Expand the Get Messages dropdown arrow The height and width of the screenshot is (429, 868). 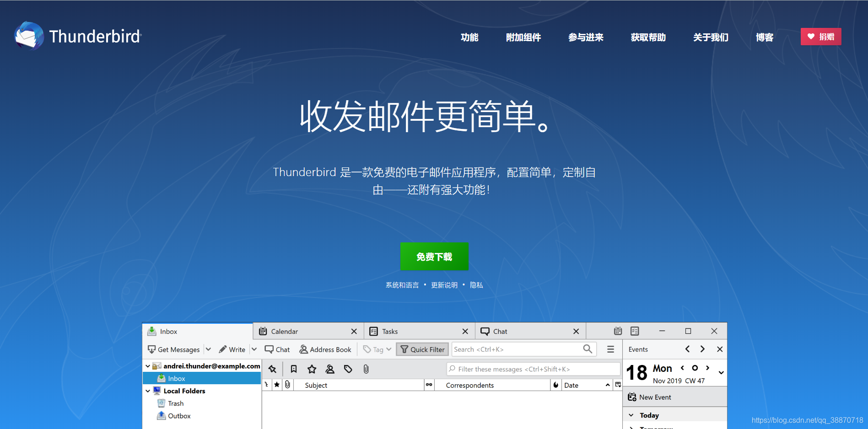(x=208, y=349)
